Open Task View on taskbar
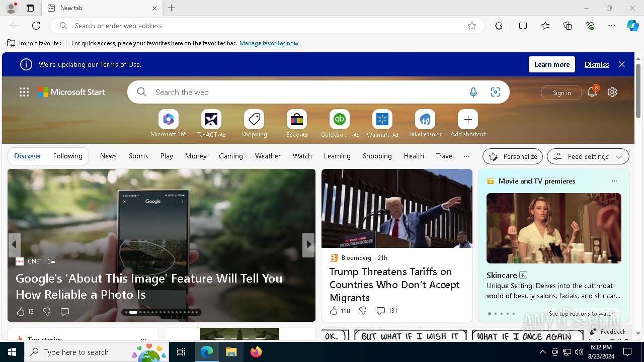The width and height of the screenshot is (644, 362). pyautogui.click(x=181, y=352)
